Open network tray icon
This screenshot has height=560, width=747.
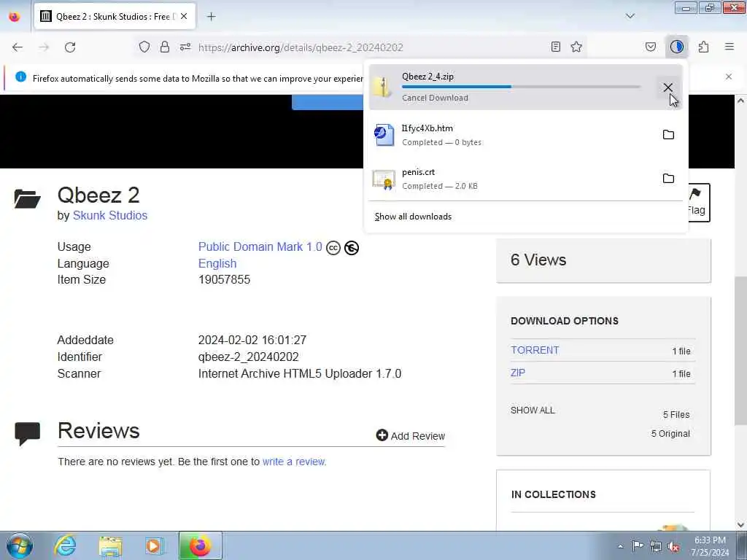pos(656,546)
